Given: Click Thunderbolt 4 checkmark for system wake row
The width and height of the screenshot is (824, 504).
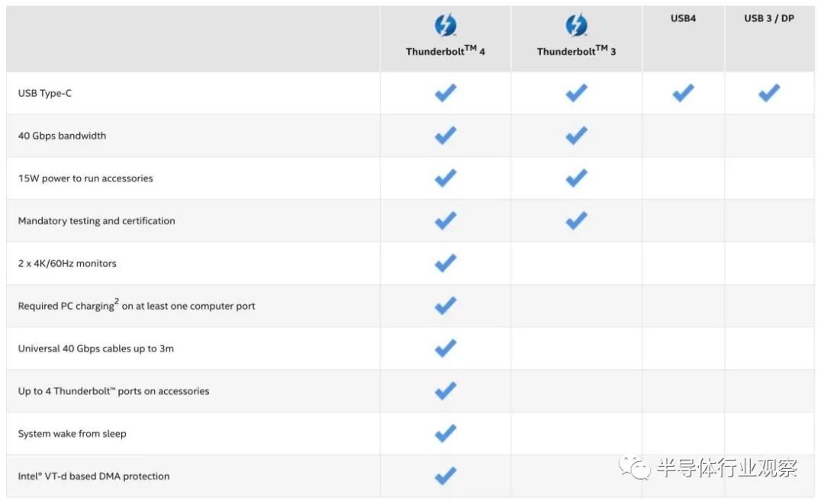Looking at the screenshot, I should tap(446, 434).
